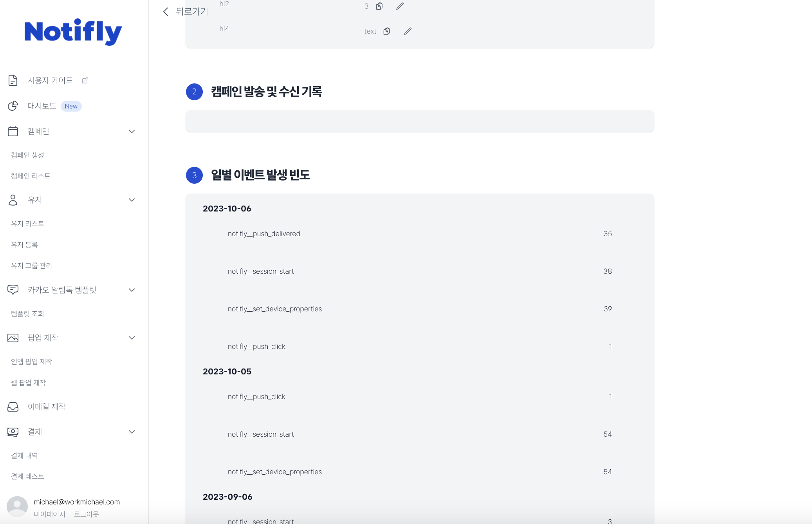
Task: Open the 캠페인 리스트 menu item
Action: click(30, 175)
